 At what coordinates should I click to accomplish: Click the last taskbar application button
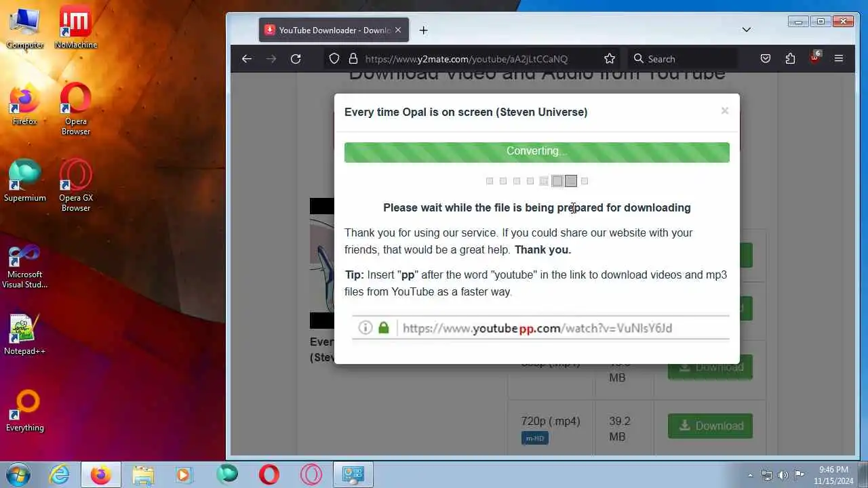[x=353, y=474]
